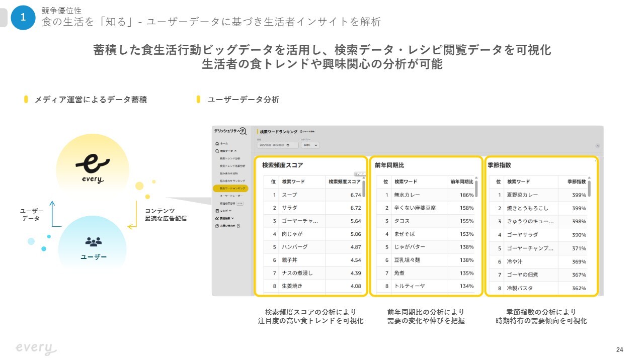Click scrollbar of 季節指数 table
This screenshot has width=644, height=362.
589,189
